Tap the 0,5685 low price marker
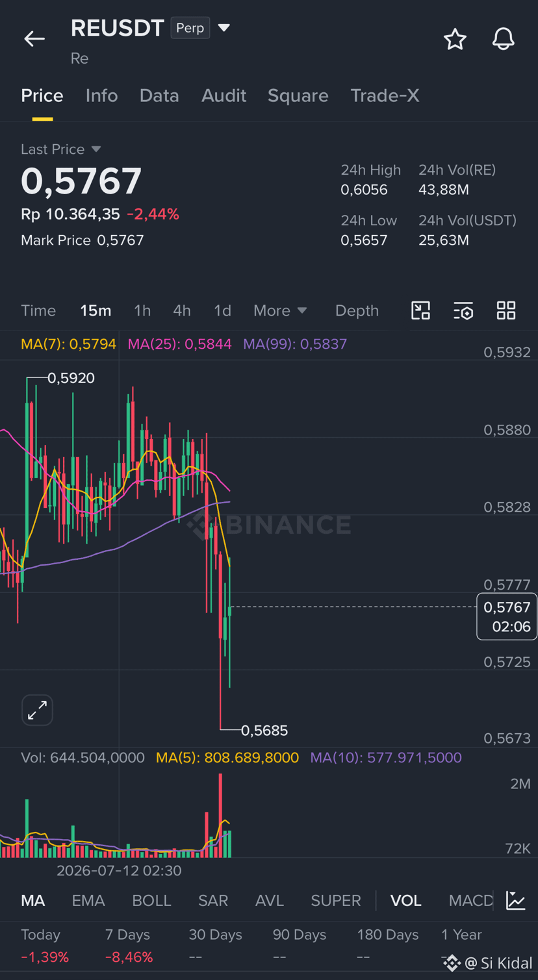Viewport: 538px width, 980px height. (264, 731)
